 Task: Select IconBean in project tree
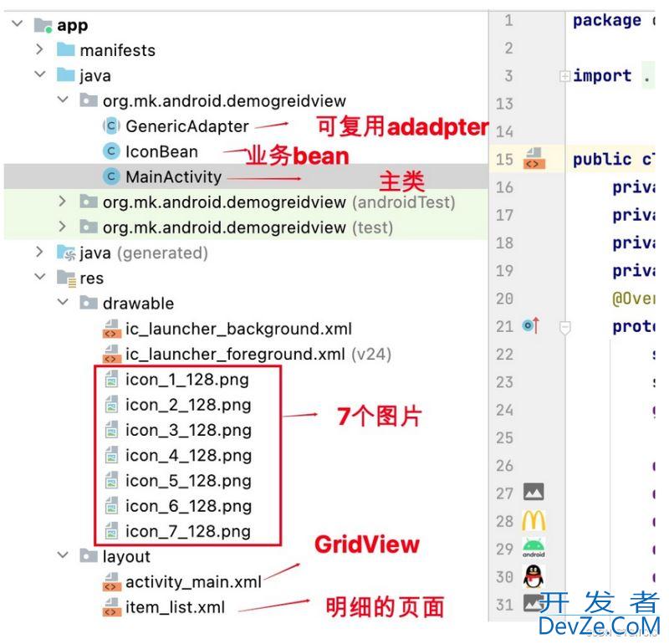(161, 151)
